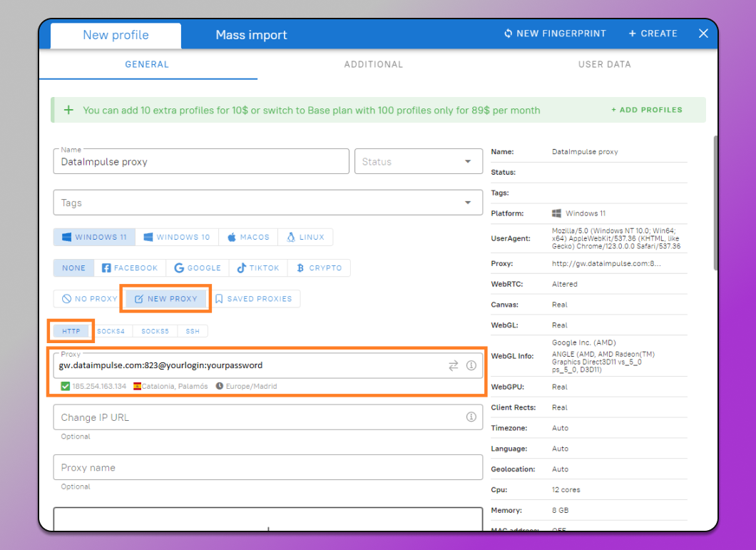This screenshot has height=550, width=756.
Task: Click the Saved Proxies bookmark icon
Action: point(219,299)
